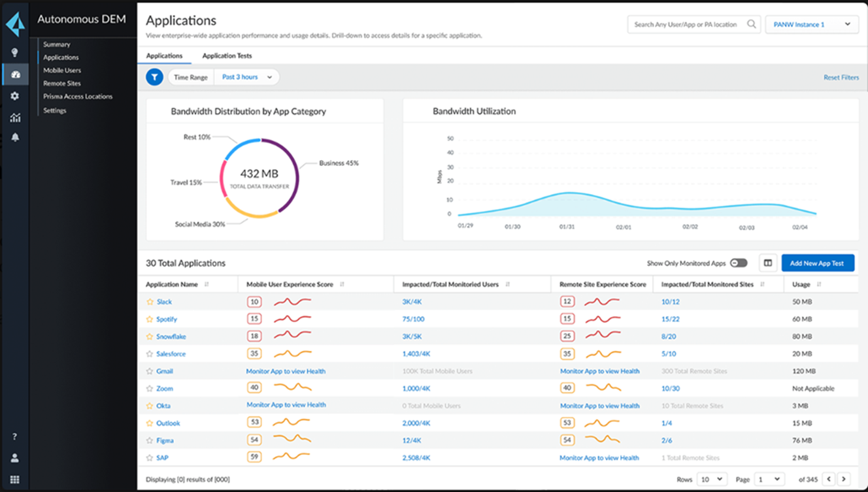Click the column layout icon beside Add New App Test
Viewport: 868px width, 492px height.
[767, 263]
